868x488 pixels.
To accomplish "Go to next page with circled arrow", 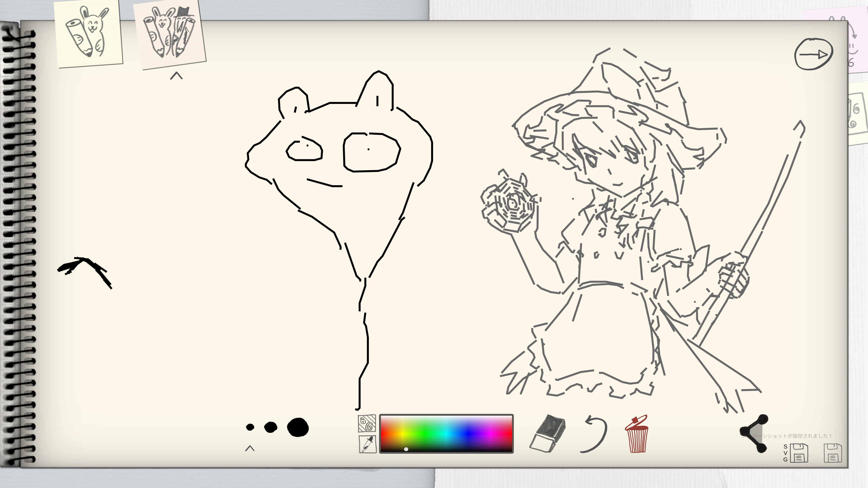I will point(814,54).
